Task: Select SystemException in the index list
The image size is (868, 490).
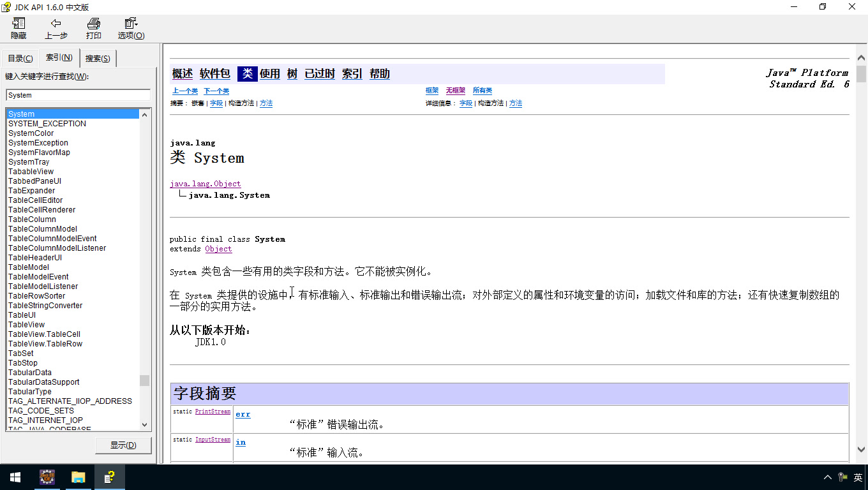Action: pyautogui.click(x=38, y=143)
